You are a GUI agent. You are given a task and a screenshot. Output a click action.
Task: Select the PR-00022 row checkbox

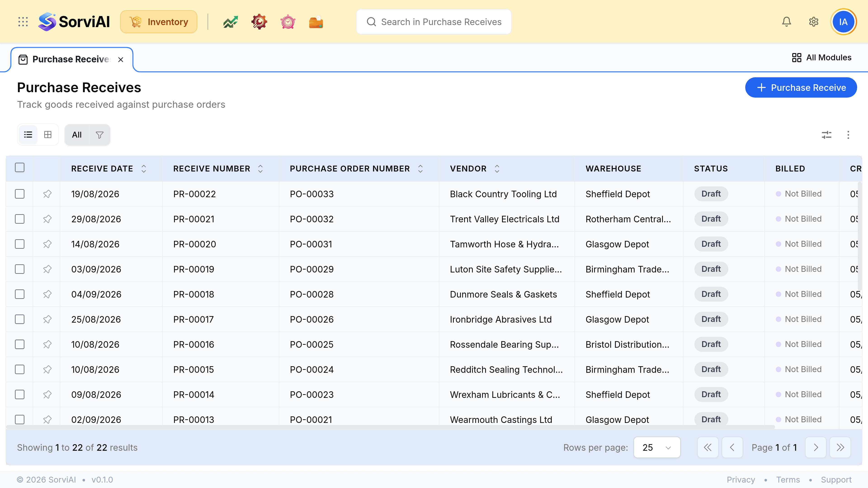[20, 194]
